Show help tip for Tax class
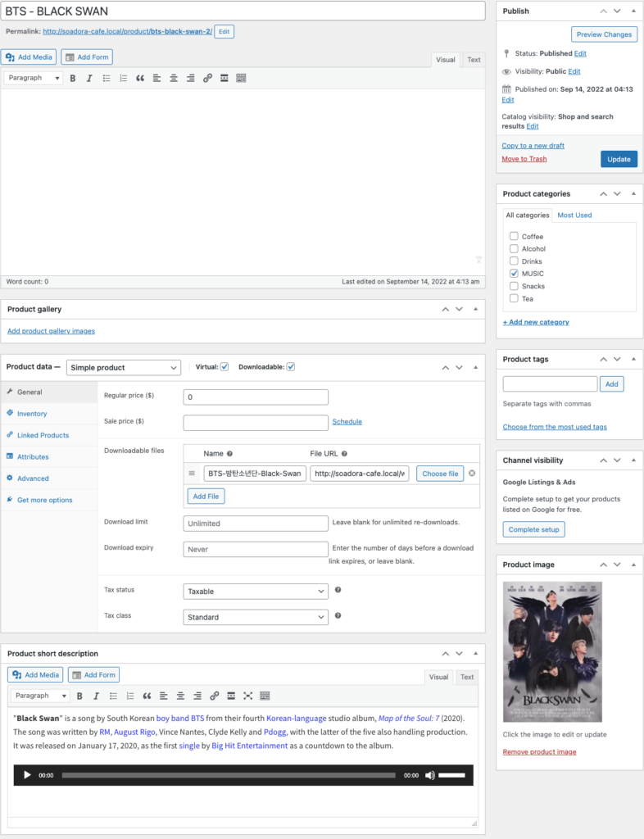The image size is (644, 839). [338, 615]
